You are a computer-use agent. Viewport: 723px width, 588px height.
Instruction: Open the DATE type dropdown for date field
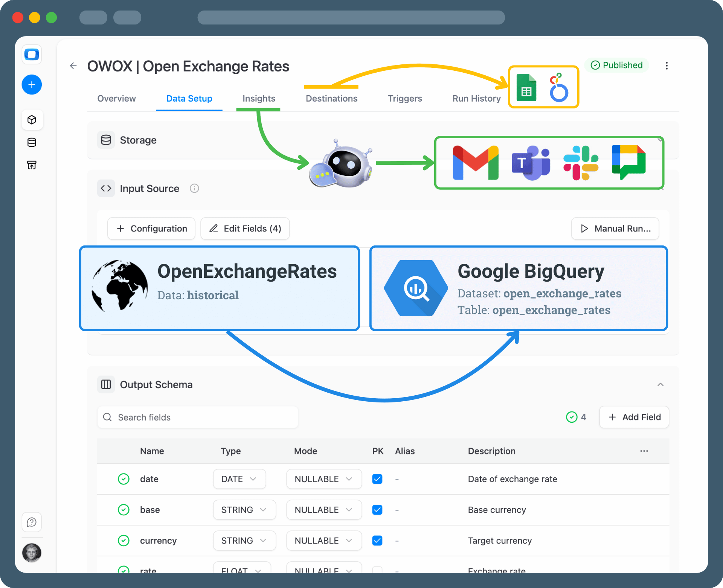[x=239, y=479]
